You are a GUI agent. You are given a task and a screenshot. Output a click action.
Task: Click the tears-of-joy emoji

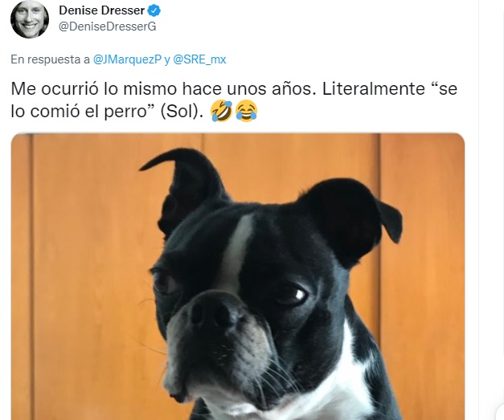pyautogui.click(x=247, y=111)
